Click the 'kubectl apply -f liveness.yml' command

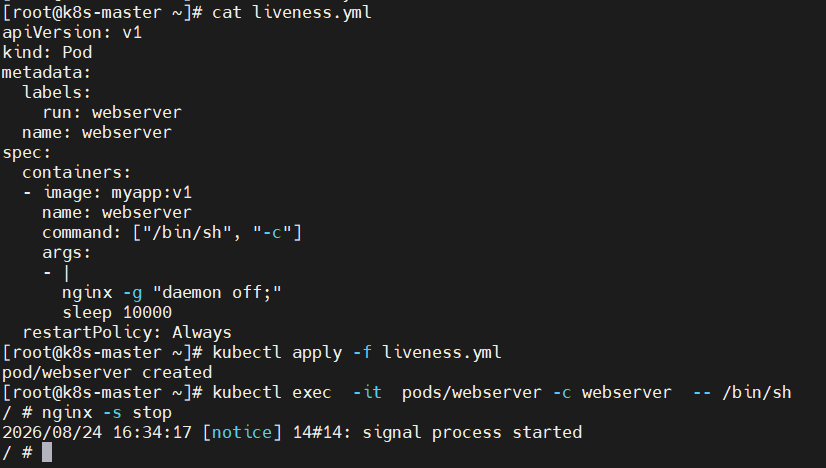[357, 353]
